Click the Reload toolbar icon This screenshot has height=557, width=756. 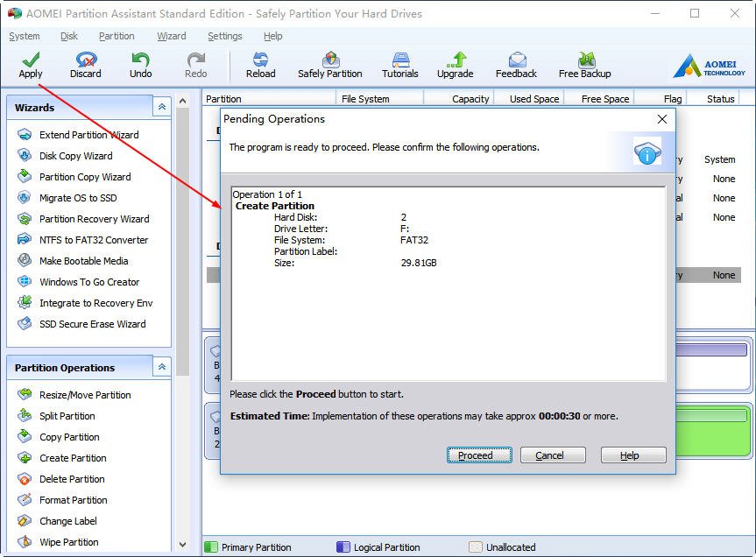point(260,65)
